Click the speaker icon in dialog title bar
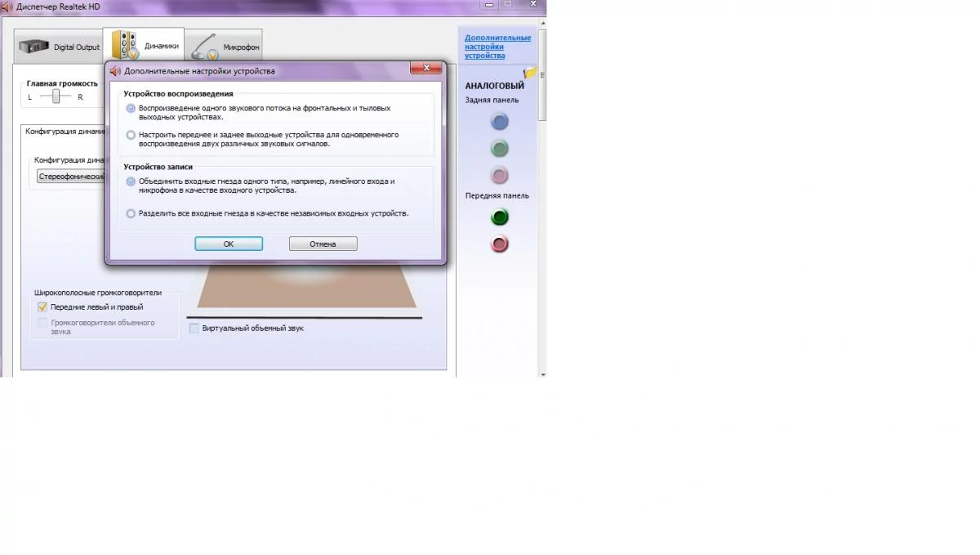980x555 pixels. tap(115, 71)
